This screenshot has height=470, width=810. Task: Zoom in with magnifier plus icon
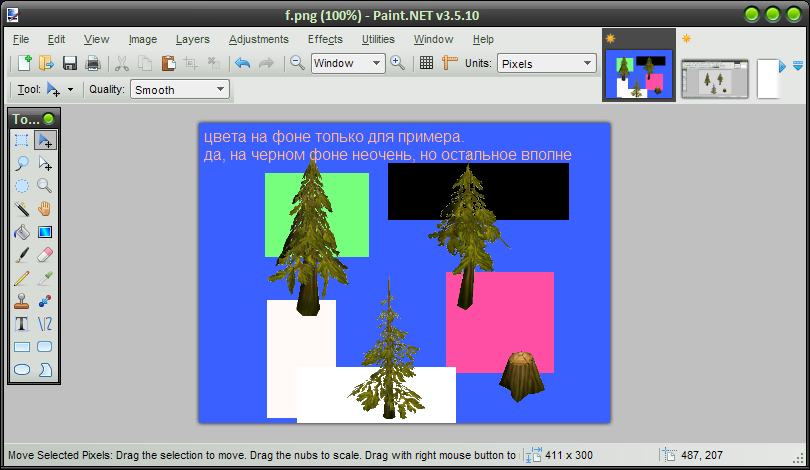click(397, 64)
